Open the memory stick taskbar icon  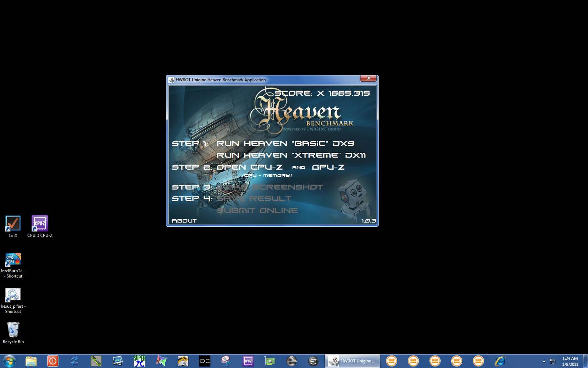(x=96, y=361)
